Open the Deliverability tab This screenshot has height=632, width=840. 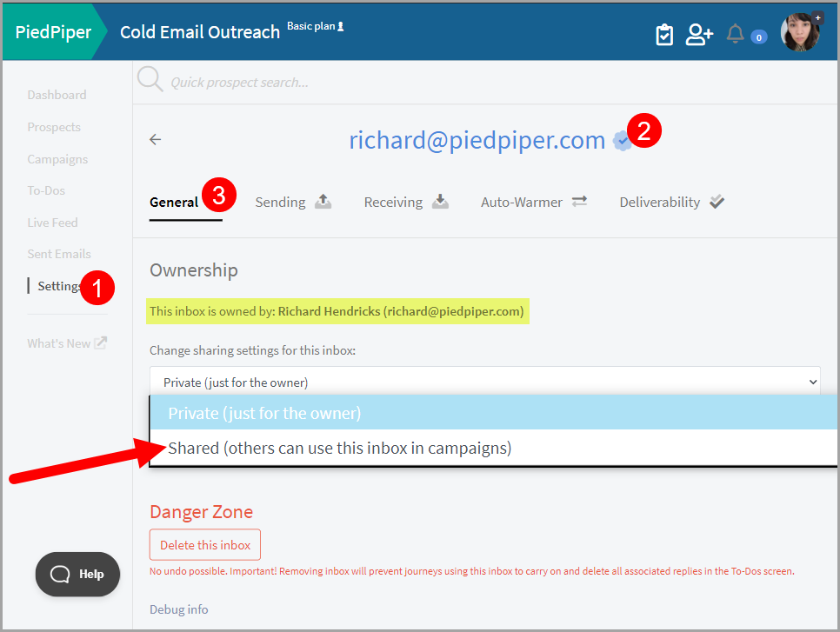point(671,203)
